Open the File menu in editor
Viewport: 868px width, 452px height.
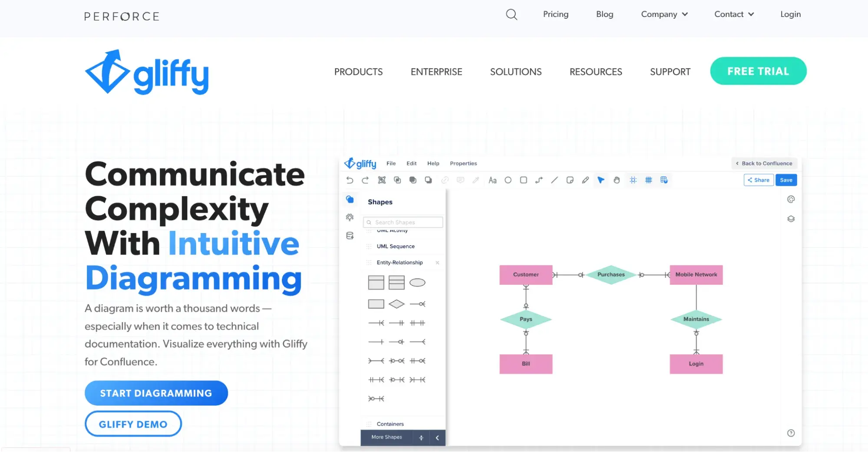coord(391,163)
